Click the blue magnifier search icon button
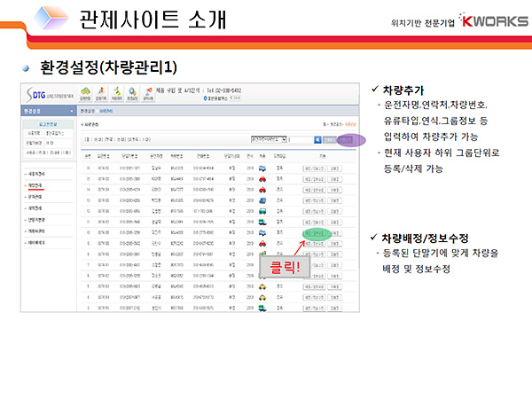Image resolution: width=532 pixels, height=399 pixels. coord(317,140)
